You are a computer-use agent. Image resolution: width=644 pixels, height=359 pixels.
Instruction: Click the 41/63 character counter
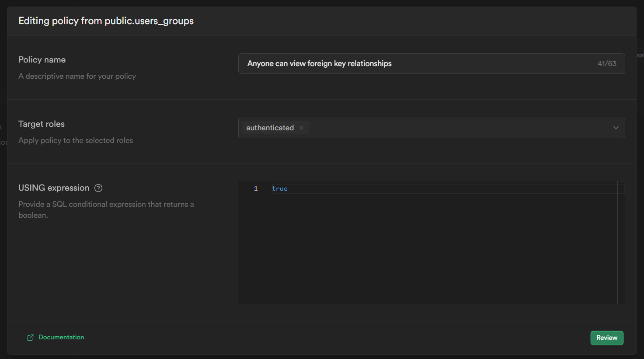[607, 63]
